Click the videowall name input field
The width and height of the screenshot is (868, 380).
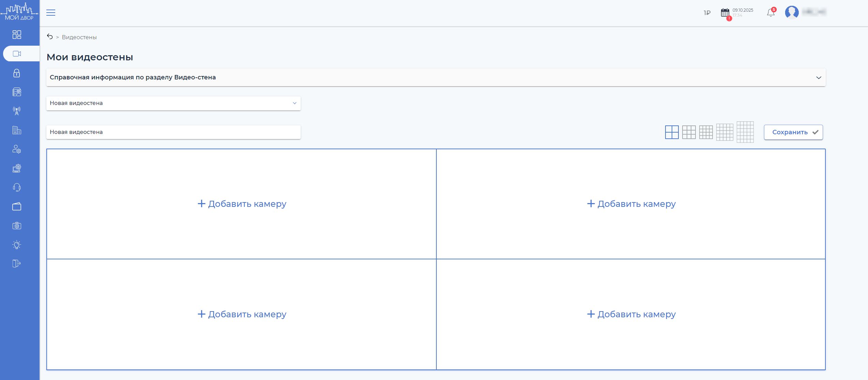click(x=173, y=132)
